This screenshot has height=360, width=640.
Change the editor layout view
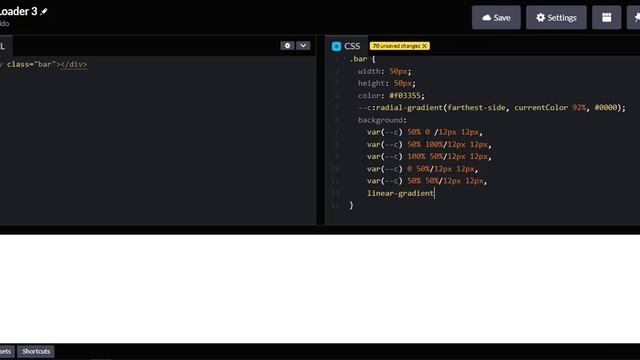click(607, 18)
